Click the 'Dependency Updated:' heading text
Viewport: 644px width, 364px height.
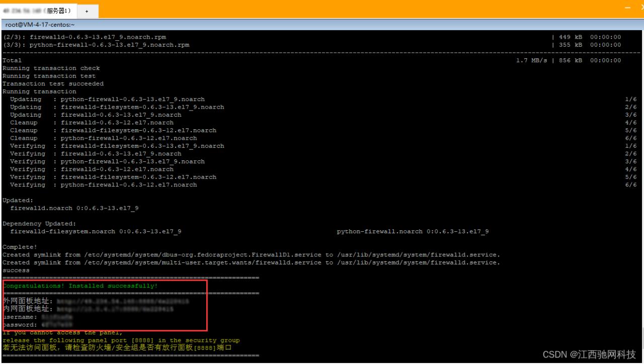coord(39,224)
